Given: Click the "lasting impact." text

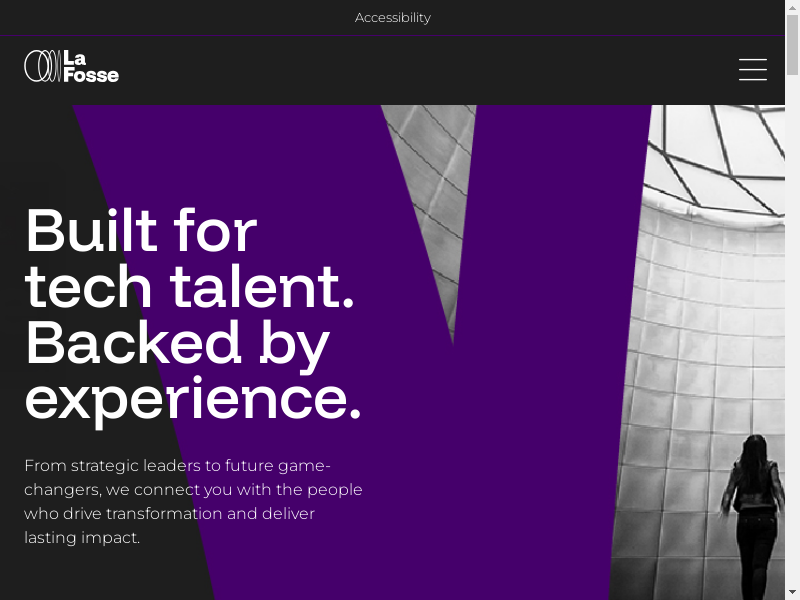Looking at the screenshot, I should 82,537.
